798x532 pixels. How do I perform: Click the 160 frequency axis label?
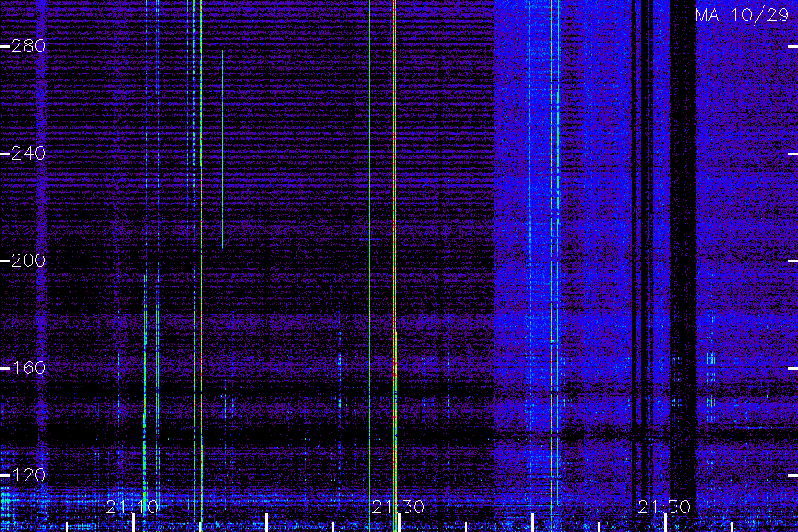click(28, 368)
